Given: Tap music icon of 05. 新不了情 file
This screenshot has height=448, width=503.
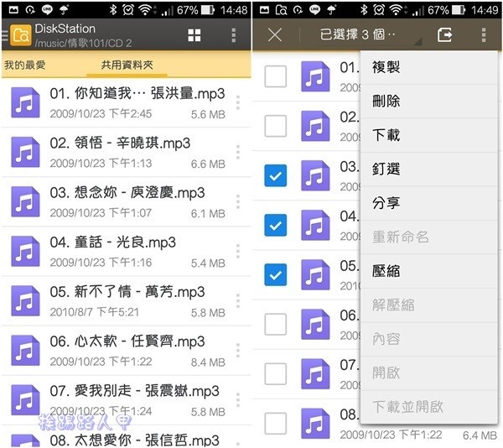Looking at the screenshot, I should [x=25, y=301].
